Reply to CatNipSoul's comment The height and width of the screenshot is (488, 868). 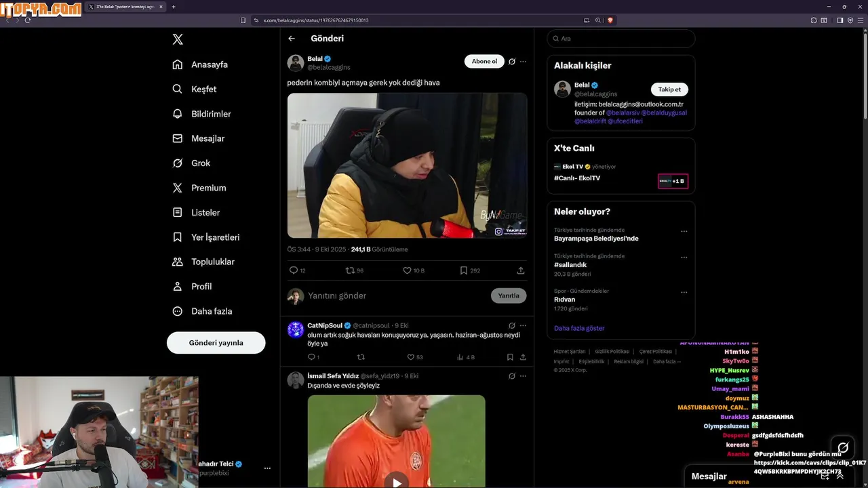coord(311,357)
